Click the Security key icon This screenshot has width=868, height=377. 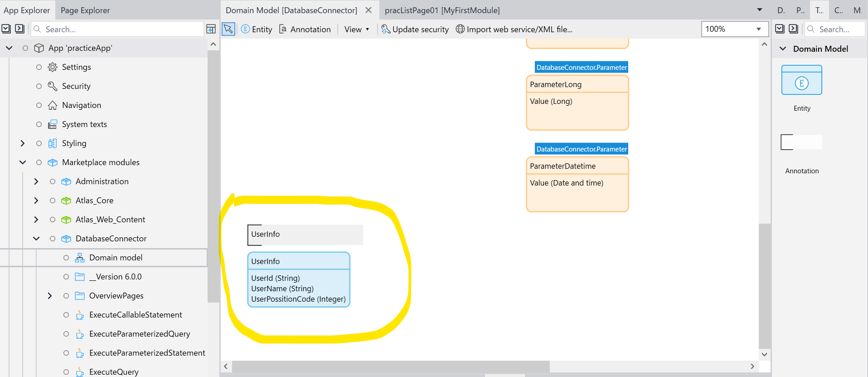53,86
